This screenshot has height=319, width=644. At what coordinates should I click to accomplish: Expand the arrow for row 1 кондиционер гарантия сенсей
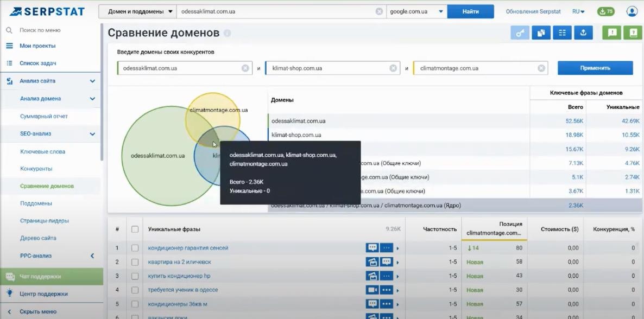pos(397,248)
